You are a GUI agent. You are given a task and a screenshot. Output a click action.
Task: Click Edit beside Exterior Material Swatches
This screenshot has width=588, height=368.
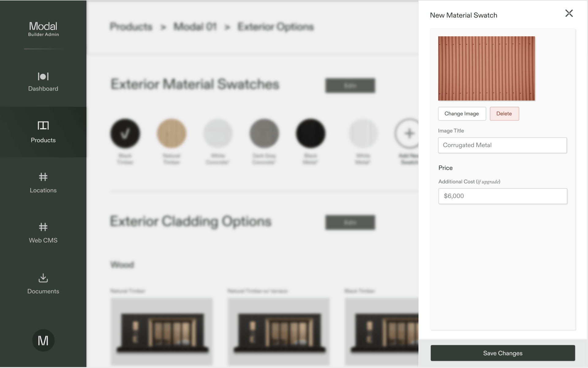coord(350,85)
